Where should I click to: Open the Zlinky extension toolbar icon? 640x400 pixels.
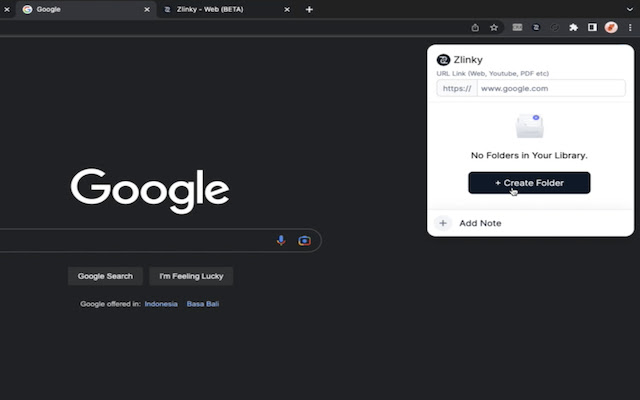click(536, 27)
